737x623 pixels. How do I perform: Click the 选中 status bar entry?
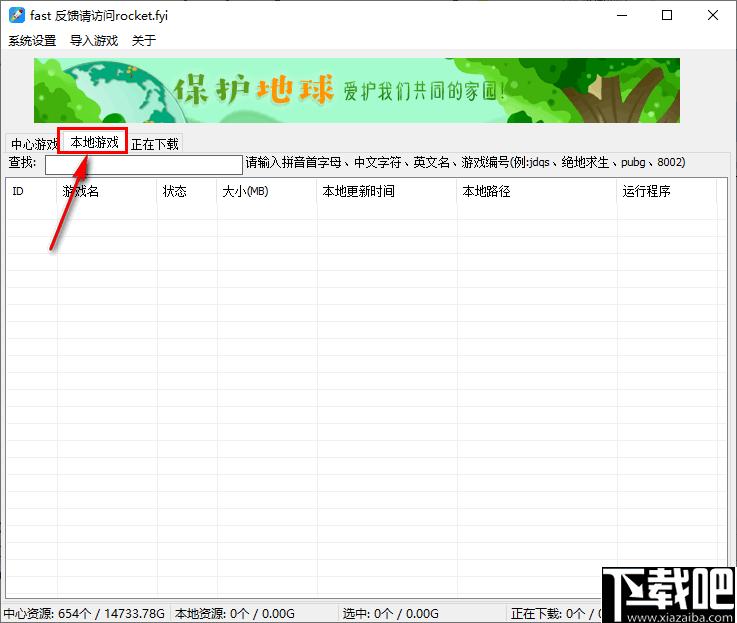point(390,614)
